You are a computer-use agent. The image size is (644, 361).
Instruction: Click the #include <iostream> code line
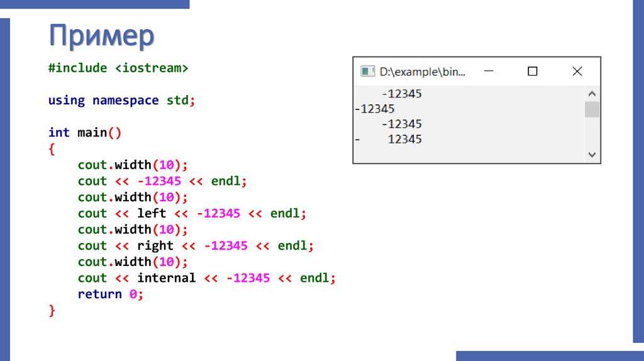pyautogui.click(x=118, y=68)
